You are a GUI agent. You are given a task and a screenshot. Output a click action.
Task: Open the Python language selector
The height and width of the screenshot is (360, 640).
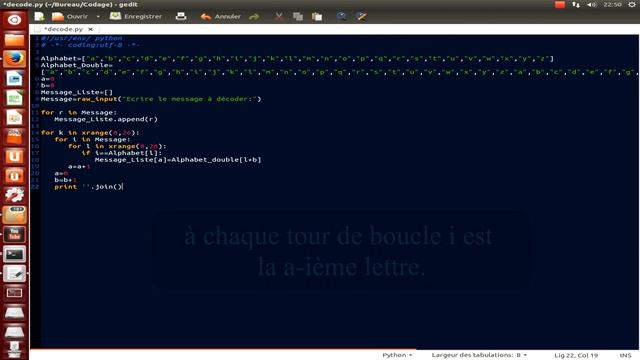(x=397, y=355)
